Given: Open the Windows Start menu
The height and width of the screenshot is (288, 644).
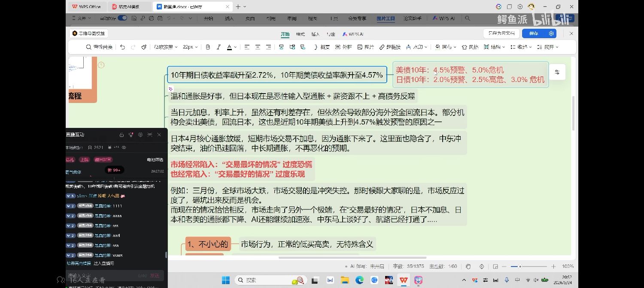Looking at the screenshot, I should pos(226,280).
